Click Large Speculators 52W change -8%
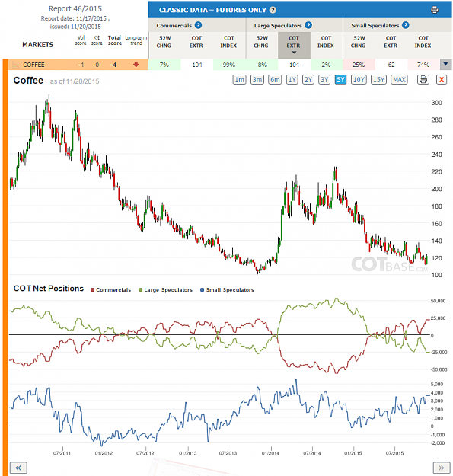The image size is (453, 476). coord(261,65)
